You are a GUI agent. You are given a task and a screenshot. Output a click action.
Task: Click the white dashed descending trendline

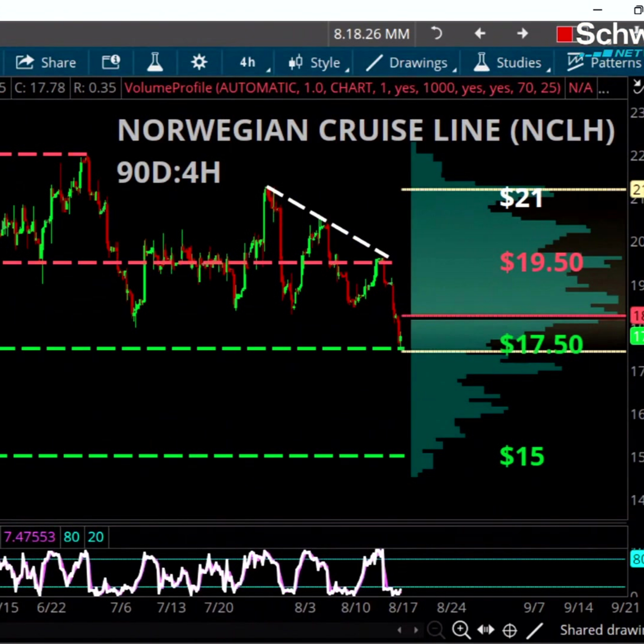pyautogui.click(x=328, y=222)
